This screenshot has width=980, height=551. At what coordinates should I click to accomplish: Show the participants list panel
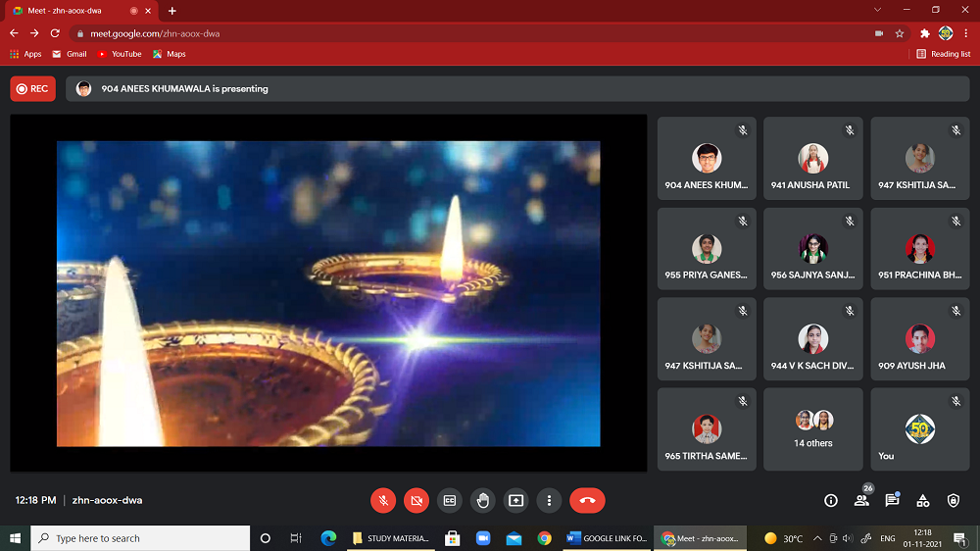point(861,500)
